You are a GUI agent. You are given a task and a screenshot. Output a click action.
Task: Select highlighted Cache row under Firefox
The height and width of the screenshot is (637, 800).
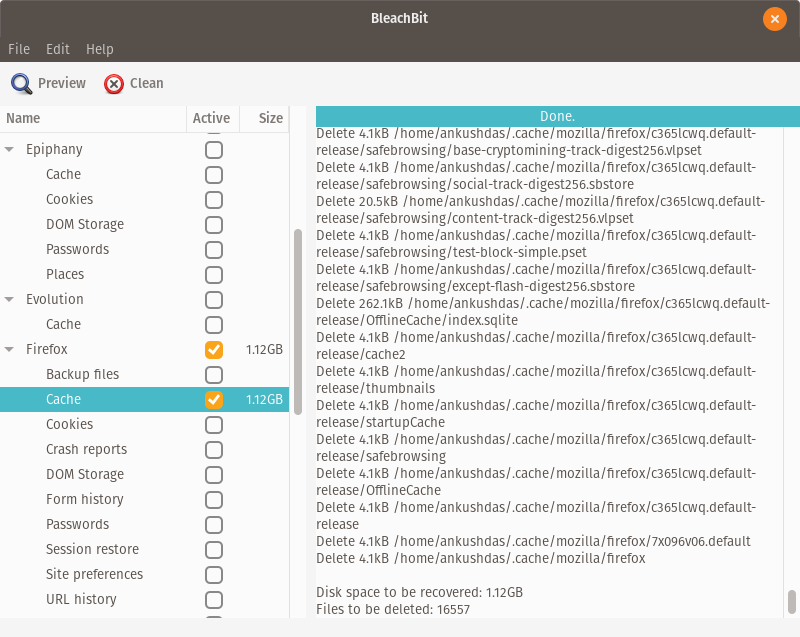144,399
